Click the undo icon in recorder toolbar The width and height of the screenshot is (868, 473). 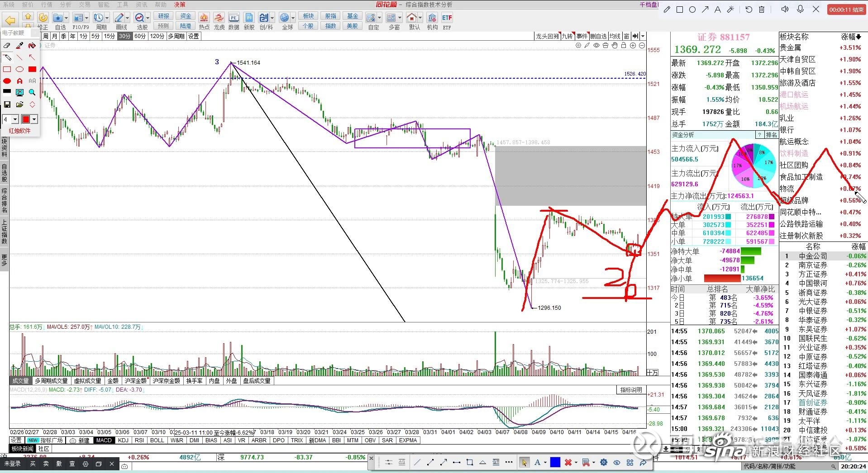point(749,9)
